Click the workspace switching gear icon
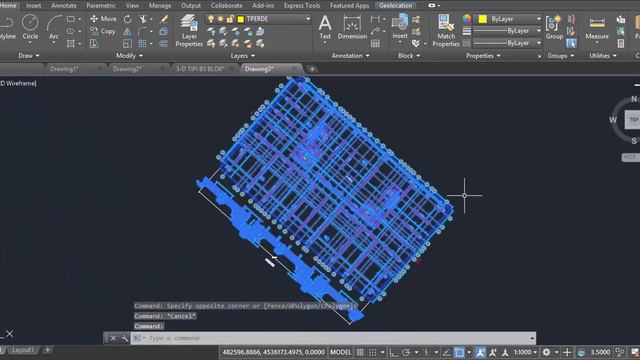Viewport: 640px width, 360px height. point(546,352)
